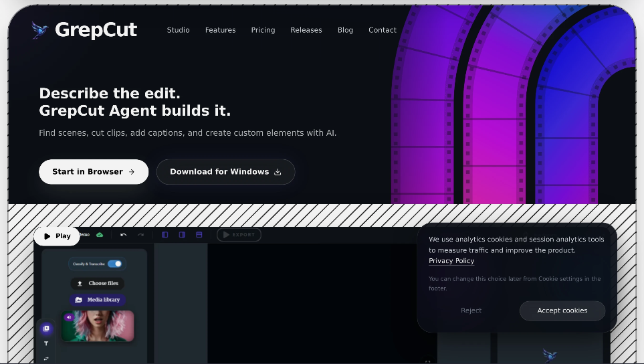
Task: Click the speaker audio badge on thumbnail
Action: click(69, 317)
